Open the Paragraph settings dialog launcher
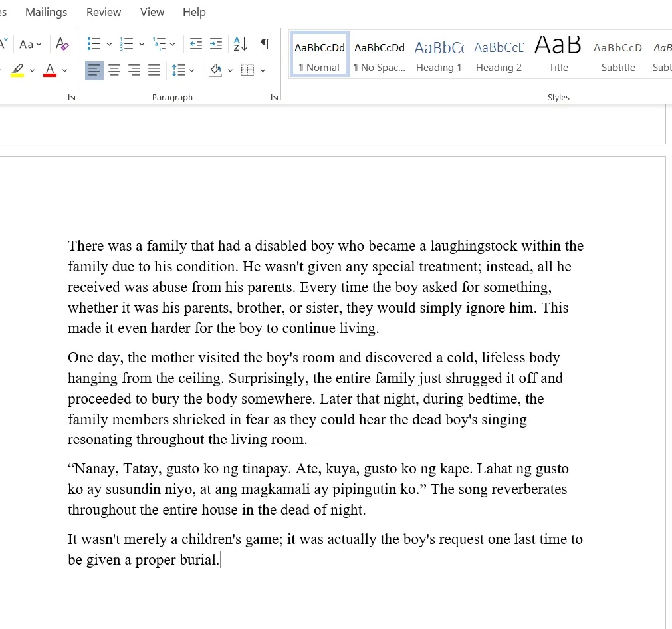Screen dimensions: 672x629 pos(275,97)
